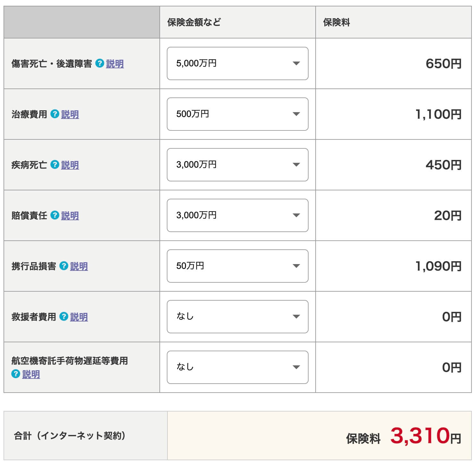This screenshot has height=466, width=476.
Task: Click 説明 link for 賠償責任
Action: (x=70, y=216)
